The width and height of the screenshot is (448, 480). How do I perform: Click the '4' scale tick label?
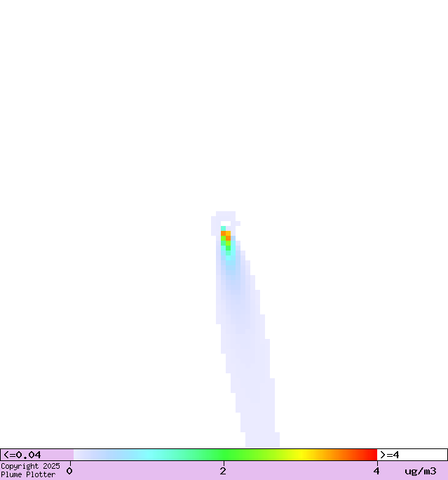coord(376,471)
